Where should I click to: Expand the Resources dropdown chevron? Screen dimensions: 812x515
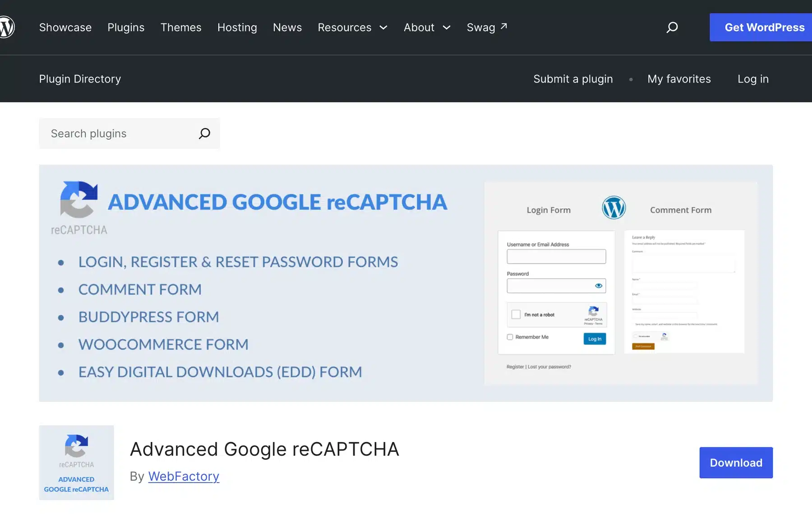pos(383,28)
